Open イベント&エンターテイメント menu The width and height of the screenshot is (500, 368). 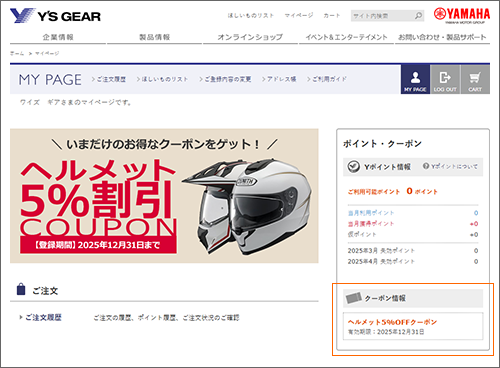tap(346, 37)
